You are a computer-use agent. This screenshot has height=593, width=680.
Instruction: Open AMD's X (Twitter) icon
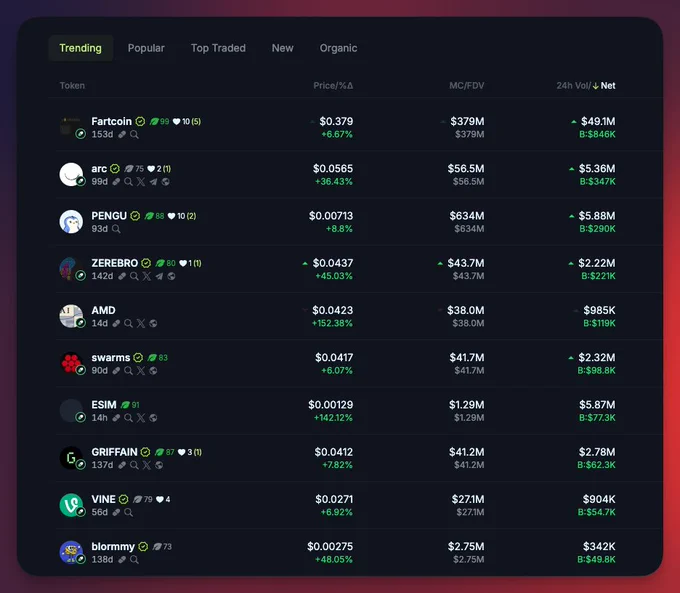coord(141,324)
